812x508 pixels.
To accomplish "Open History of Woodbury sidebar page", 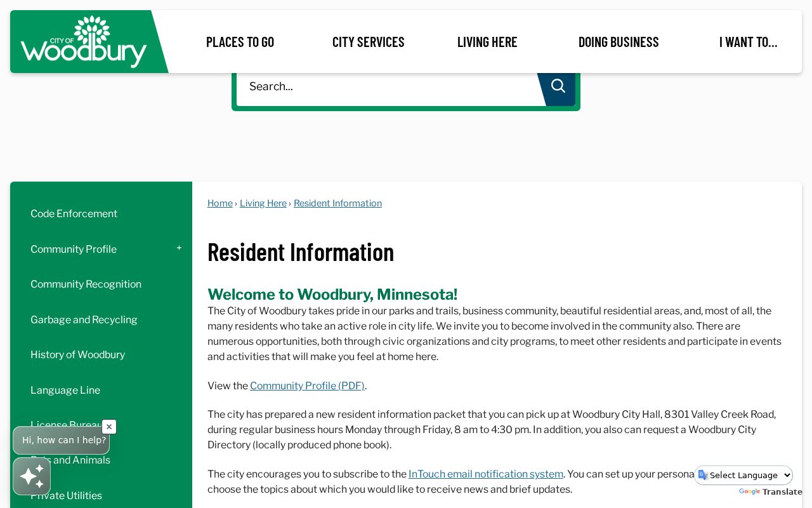I will pos(77,354).
